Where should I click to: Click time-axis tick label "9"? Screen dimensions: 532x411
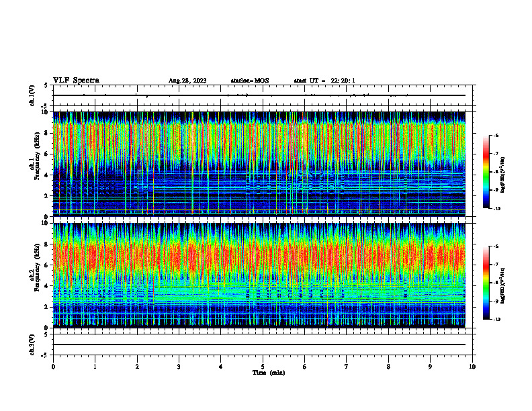[430, 367]
